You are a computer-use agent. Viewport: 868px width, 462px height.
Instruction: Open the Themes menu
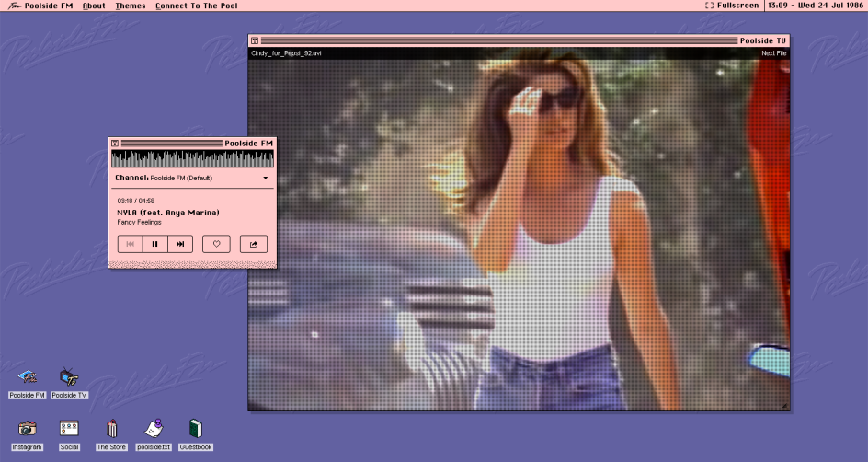click(x=130, y=6)
